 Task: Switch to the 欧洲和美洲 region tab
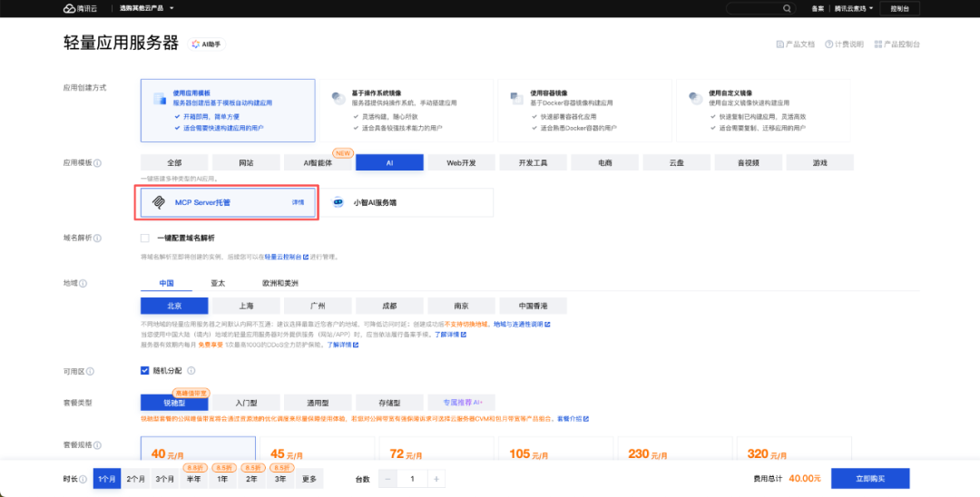pos(280,284)
